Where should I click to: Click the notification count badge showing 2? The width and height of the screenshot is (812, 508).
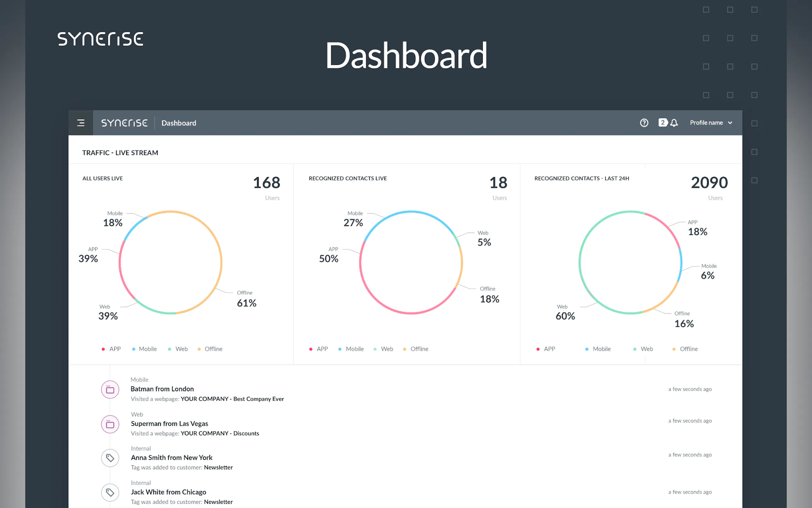(663, 123)
